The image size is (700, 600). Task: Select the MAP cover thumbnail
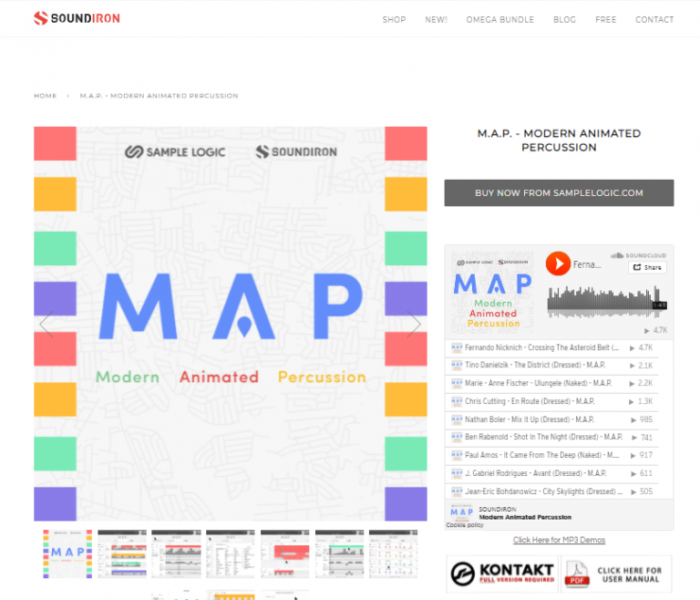(67, 554)
